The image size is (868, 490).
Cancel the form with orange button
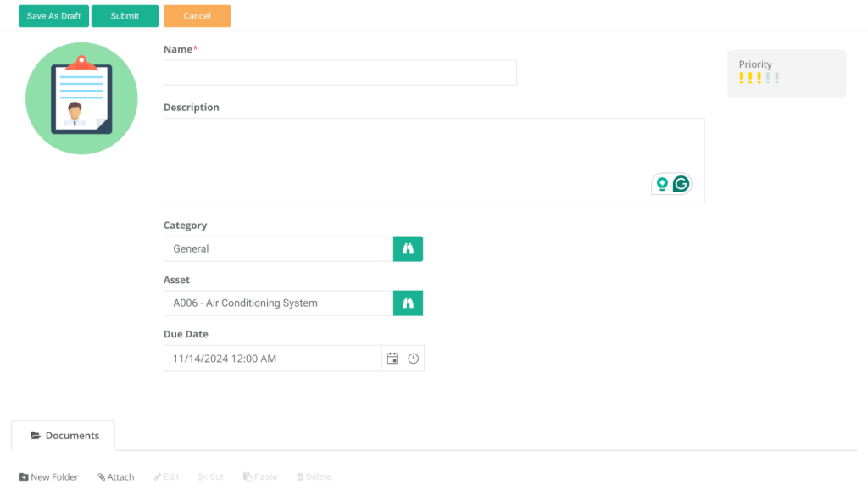197,16
